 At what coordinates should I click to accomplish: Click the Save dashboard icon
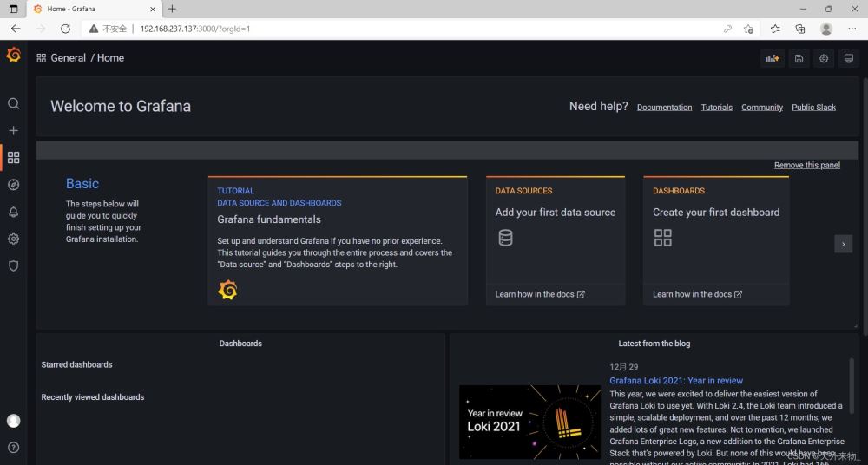(799, 58)
